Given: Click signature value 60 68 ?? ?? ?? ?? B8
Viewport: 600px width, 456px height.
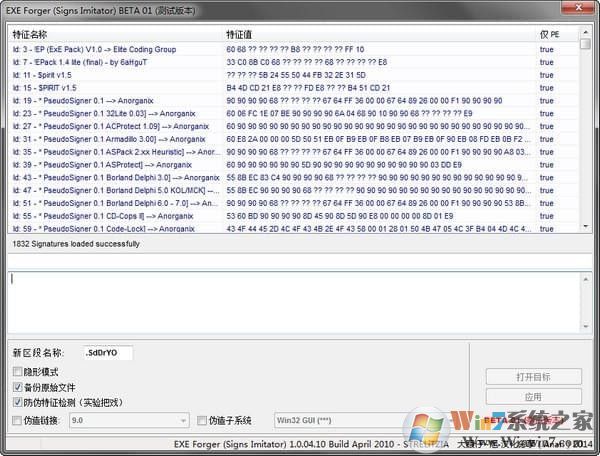Looking at the screenshot, I should 295,49.
